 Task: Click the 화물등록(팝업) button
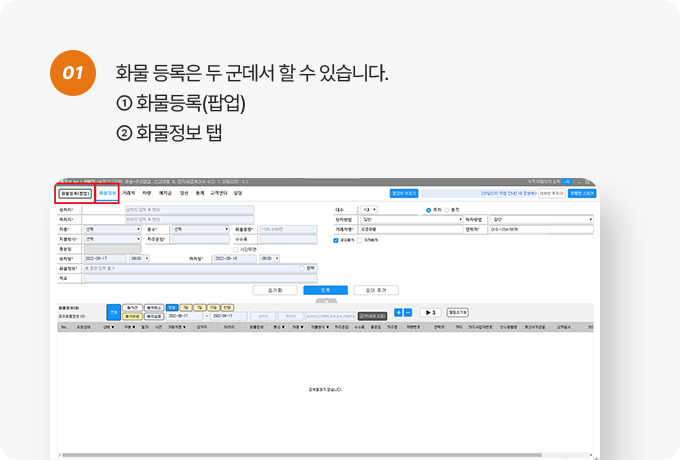75,193
